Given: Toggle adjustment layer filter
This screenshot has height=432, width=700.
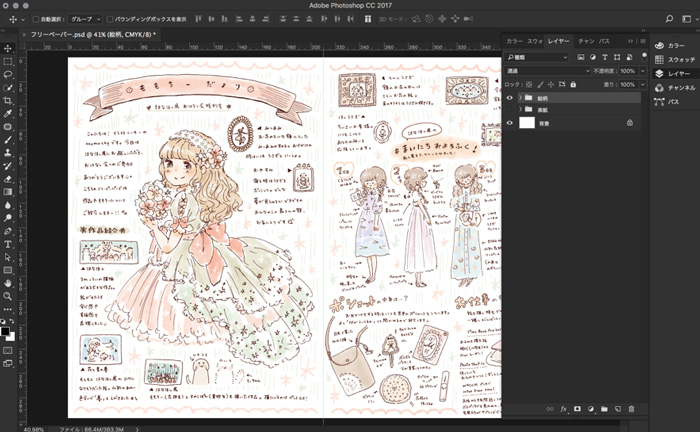Looking at the screenshot, I should [592, 57].
